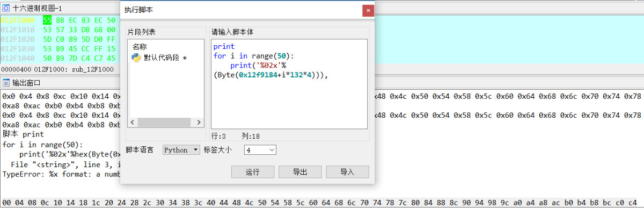The image size is (644, 208).
Task: Select the 默认代码段 * list entry
Action: [x=159, y=58]
